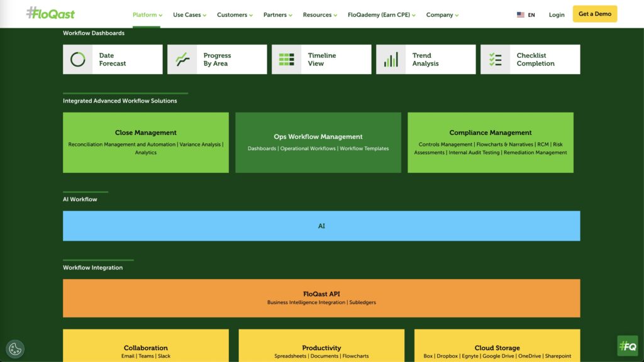The height and width of the screenshot is (362, 644).
Task: Click Email | Teams | Slack text
Action: [146, 356]
